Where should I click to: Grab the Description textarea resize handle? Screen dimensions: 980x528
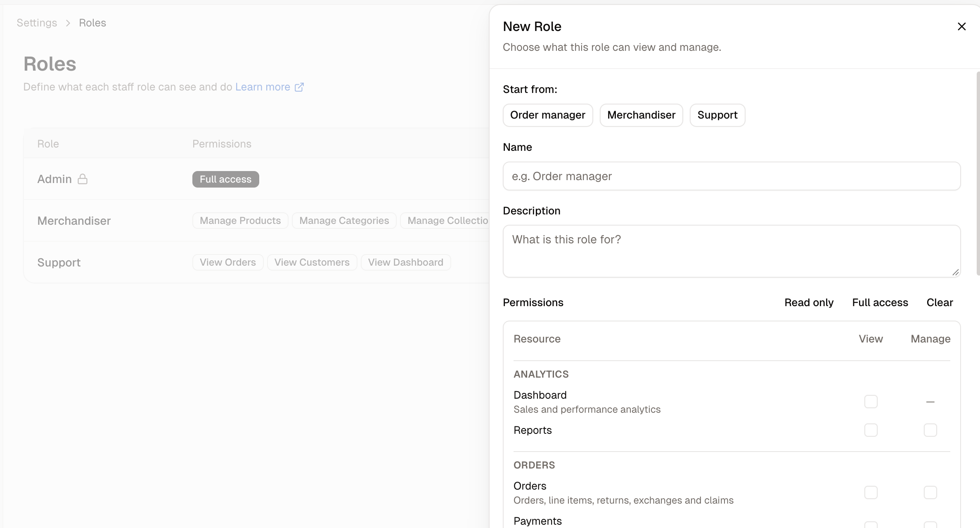(955, 272)
